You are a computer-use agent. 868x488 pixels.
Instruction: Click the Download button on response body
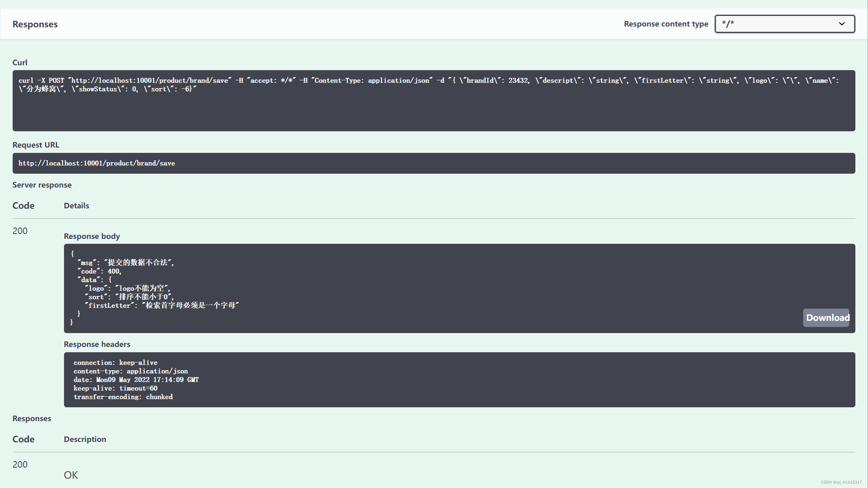(826, 318)
